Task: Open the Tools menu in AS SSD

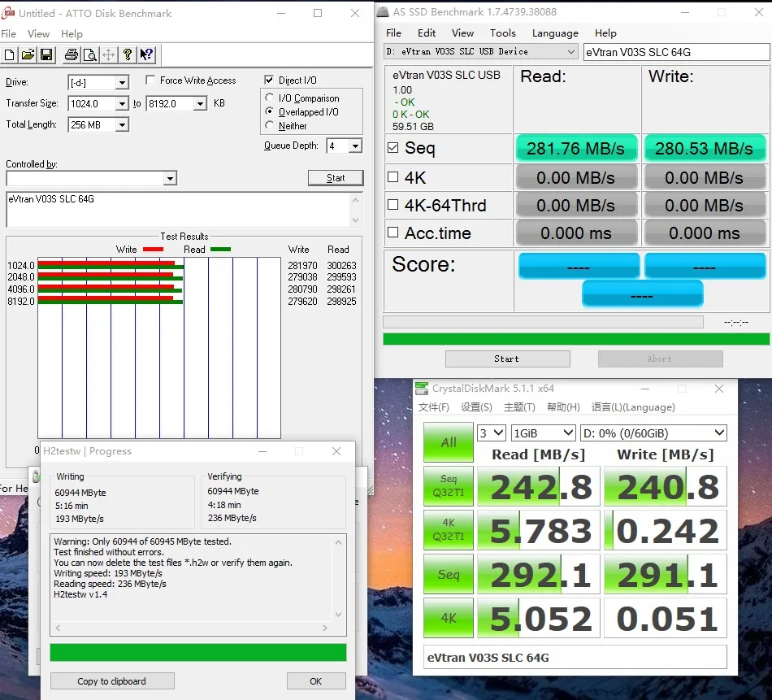Action: click(503, 33)
